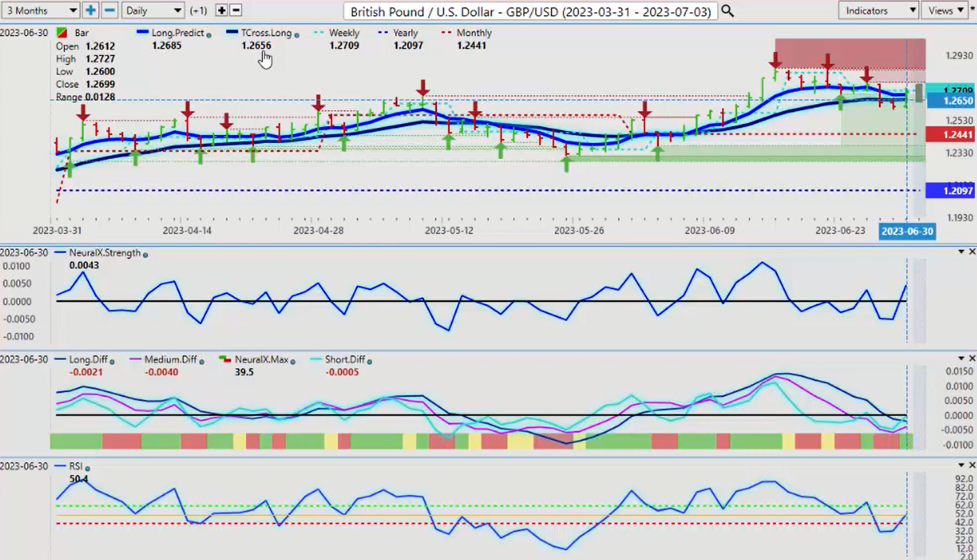Click the 2023-05-12 date on time axis
Screen dimensions: 977x560
click(449, 231)
